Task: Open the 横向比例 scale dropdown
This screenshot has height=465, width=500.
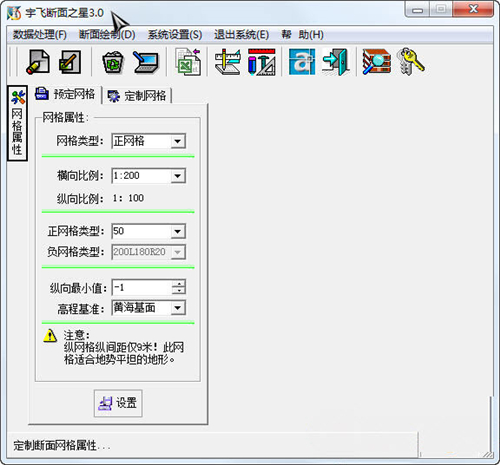Action: (178, 176)
